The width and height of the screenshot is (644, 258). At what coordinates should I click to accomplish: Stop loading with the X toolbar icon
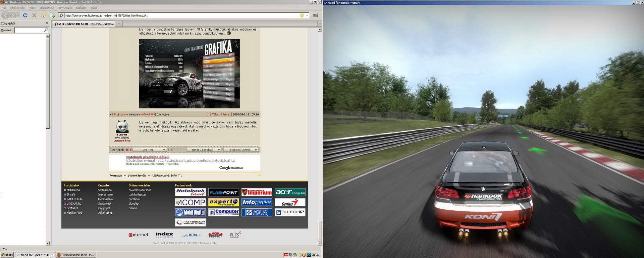point(34,15)
